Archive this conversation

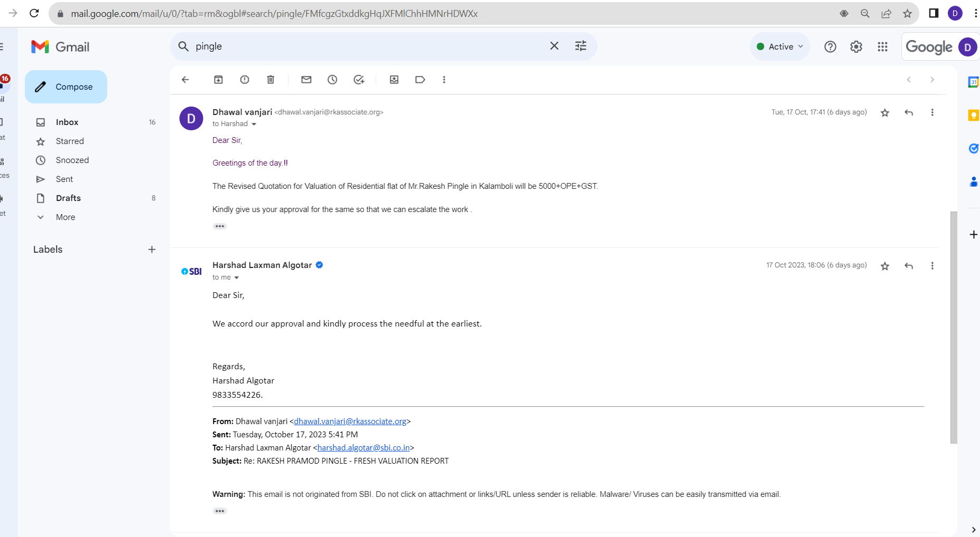(218, 80)
